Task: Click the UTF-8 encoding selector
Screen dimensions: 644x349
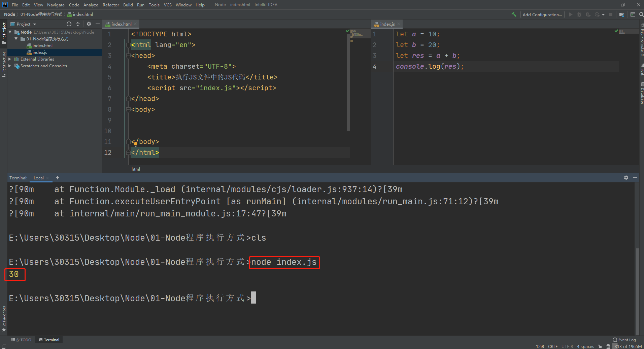Action: tap(567, 346)
